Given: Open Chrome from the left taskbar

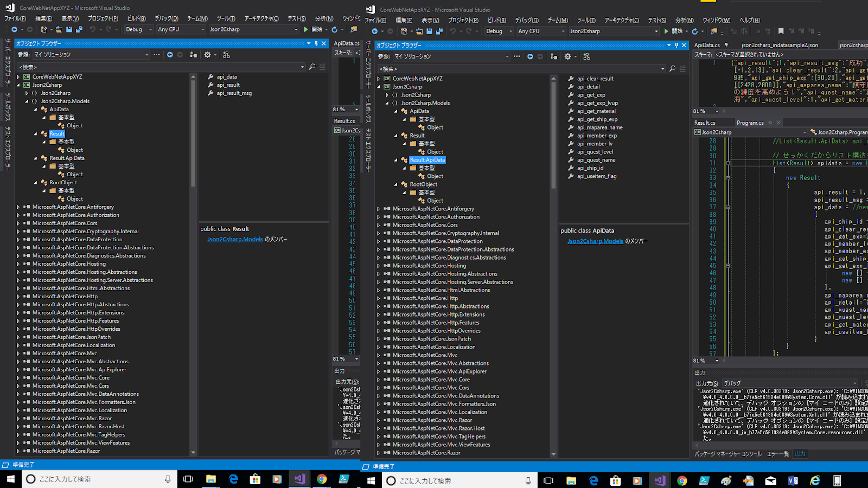Looking at the screenshot, I should point(322,479).
